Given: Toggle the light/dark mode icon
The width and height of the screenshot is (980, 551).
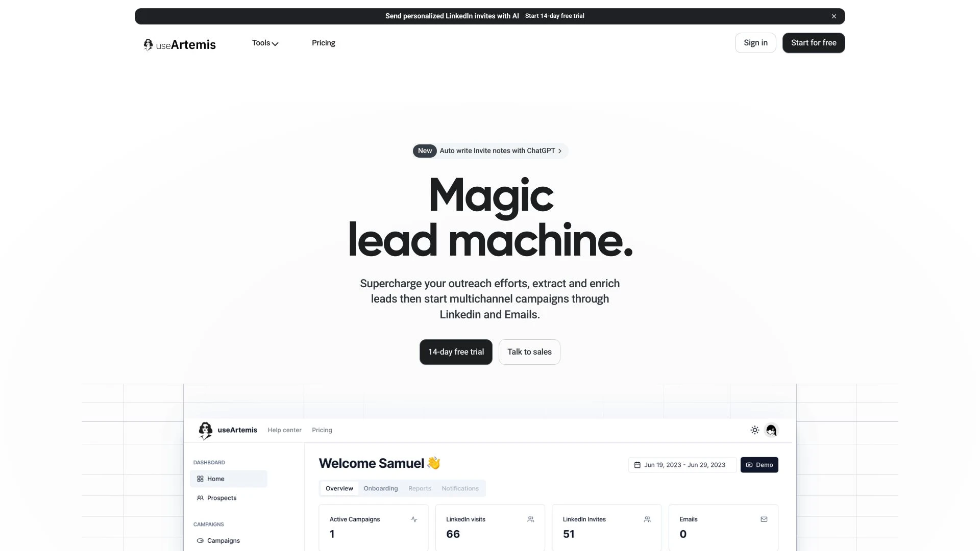Looking at the screenshot, I should tap(755, 430).
